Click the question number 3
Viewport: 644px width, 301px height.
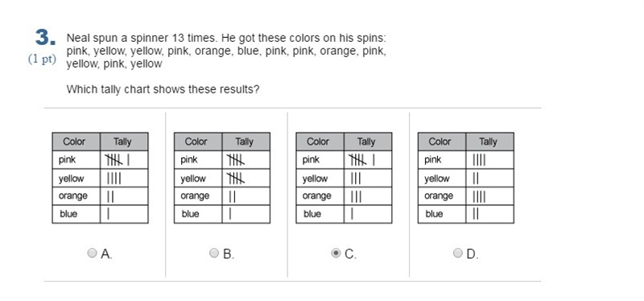(x=45, y=38)
